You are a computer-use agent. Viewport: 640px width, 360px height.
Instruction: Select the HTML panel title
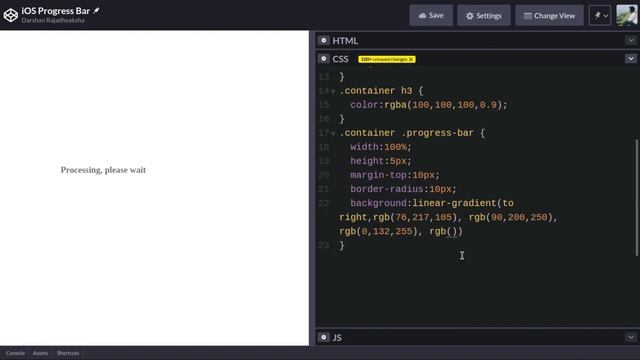[345, 41]
